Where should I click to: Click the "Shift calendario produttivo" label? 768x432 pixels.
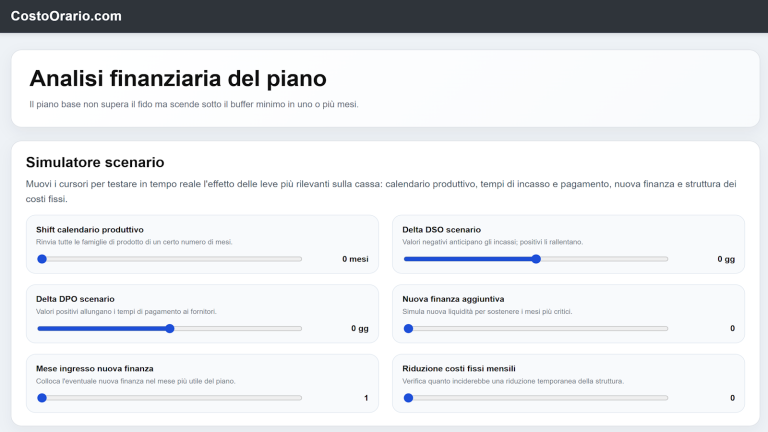(90, 230)
